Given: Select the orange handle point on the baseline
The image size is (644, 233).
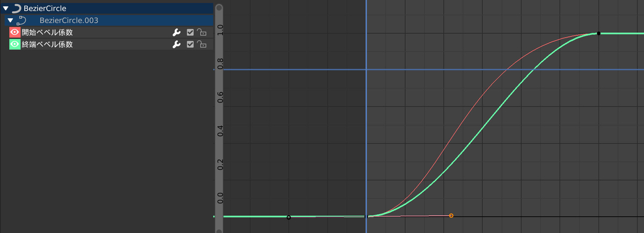Looking at the screenshot, I should click(451, 216).
